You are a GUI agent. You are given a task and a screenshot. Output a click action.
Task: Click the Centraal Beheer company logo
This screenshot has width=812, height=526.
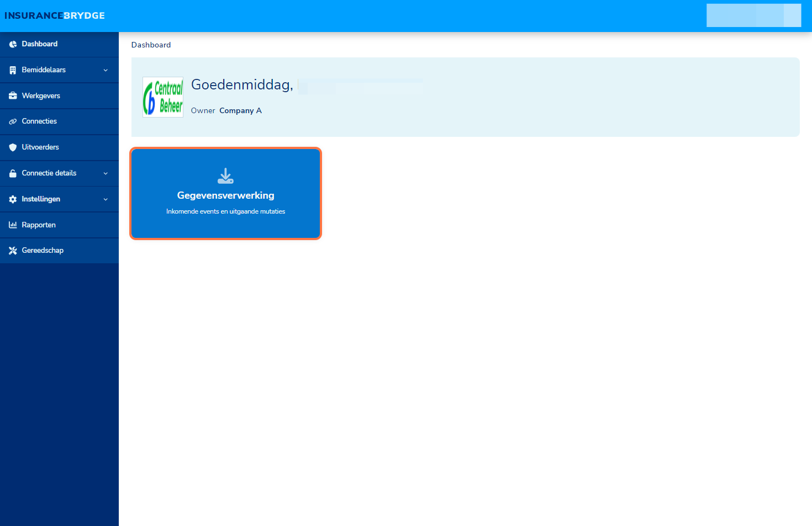[163, 97]
